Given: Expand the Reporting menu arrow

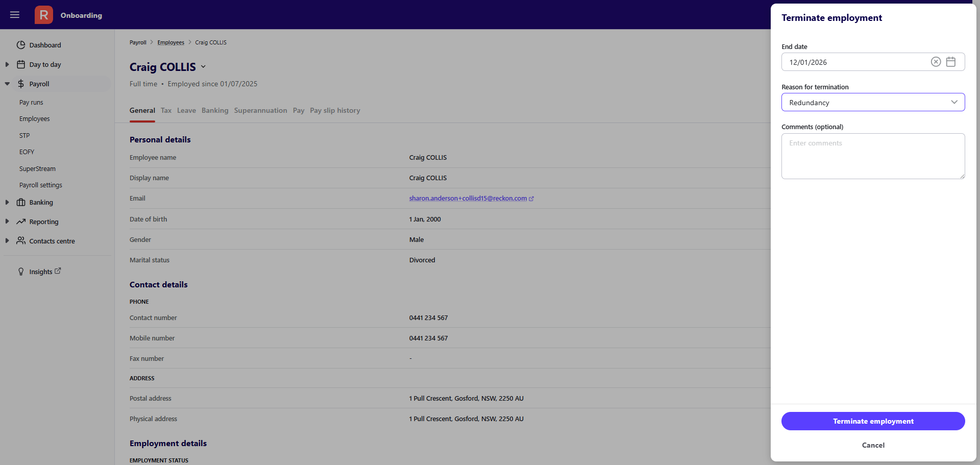Looking at the screenshot, I should pyautogui.click(x=7, y=222).
